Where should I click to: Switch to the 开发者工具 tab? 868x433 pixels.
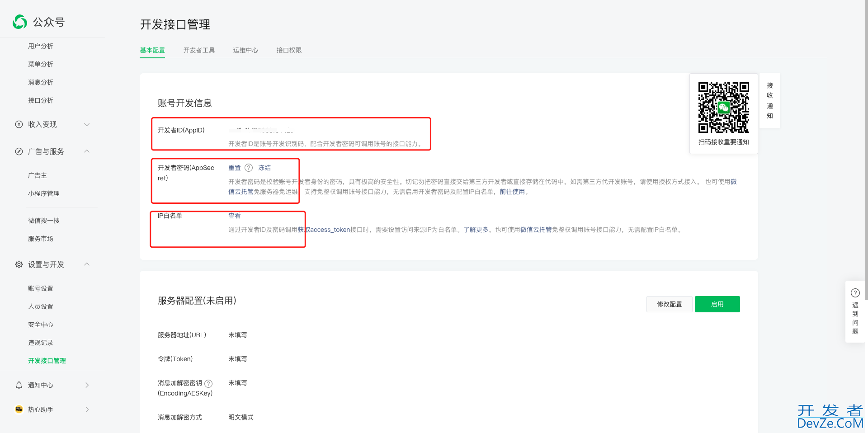(x=199, y=50)
